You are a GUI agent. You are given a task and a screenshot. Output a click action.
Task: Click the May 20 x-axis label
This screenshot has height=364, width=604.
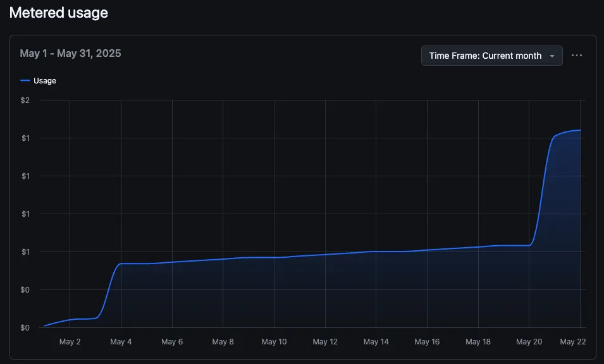(x=529, y=342)
